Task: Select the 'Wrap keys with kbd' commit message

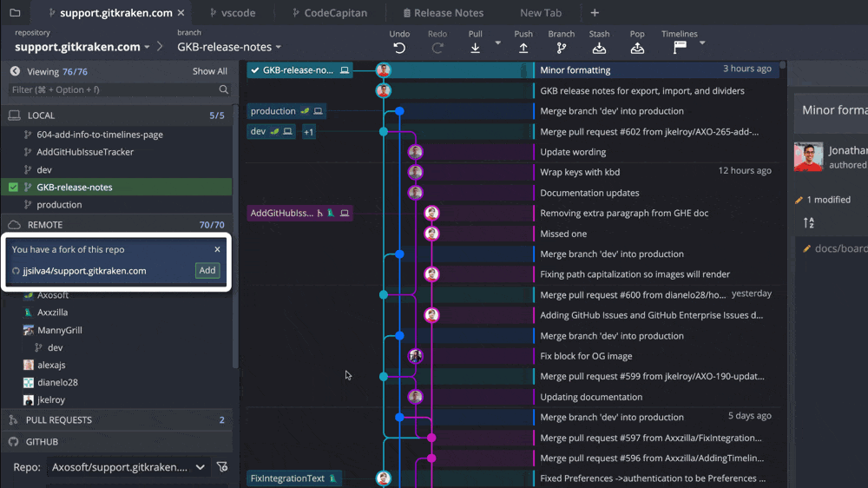Action: 580,172
